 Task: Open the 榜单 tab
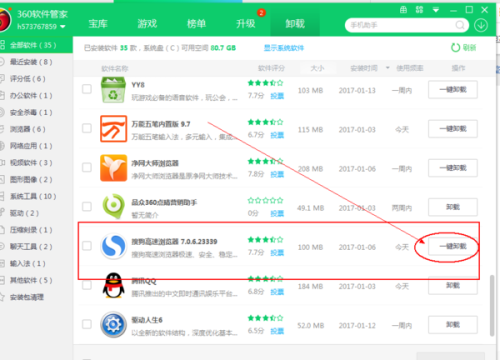click(x=196, y=24)
